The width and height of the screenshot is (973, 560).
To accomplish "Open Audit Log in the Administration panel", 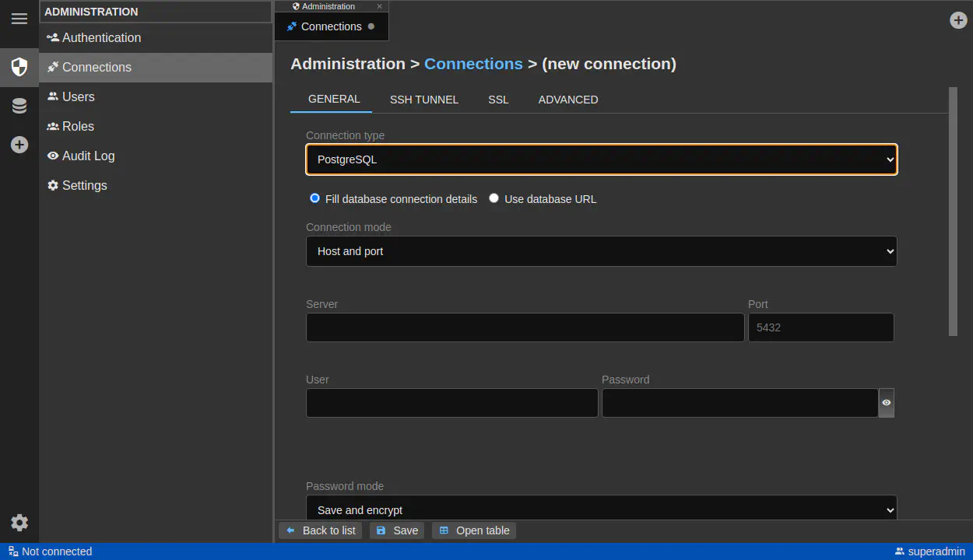I will (156, 156).
